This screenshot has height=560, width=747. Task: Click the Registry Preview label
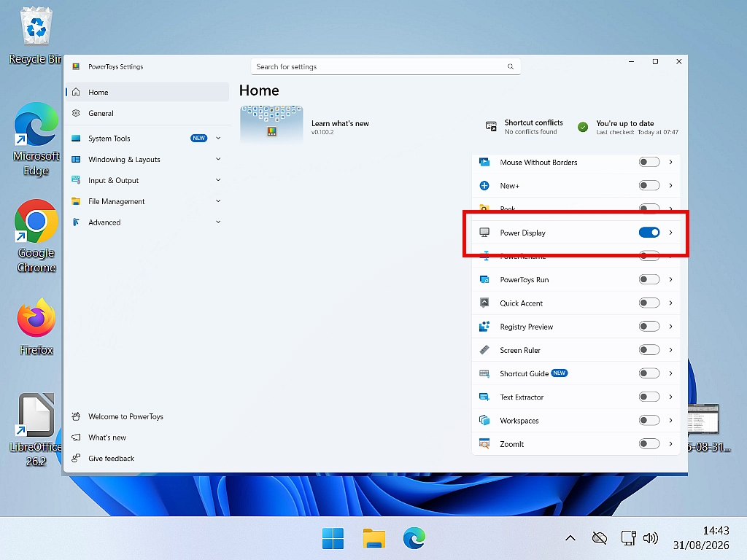tap(527, 327)
